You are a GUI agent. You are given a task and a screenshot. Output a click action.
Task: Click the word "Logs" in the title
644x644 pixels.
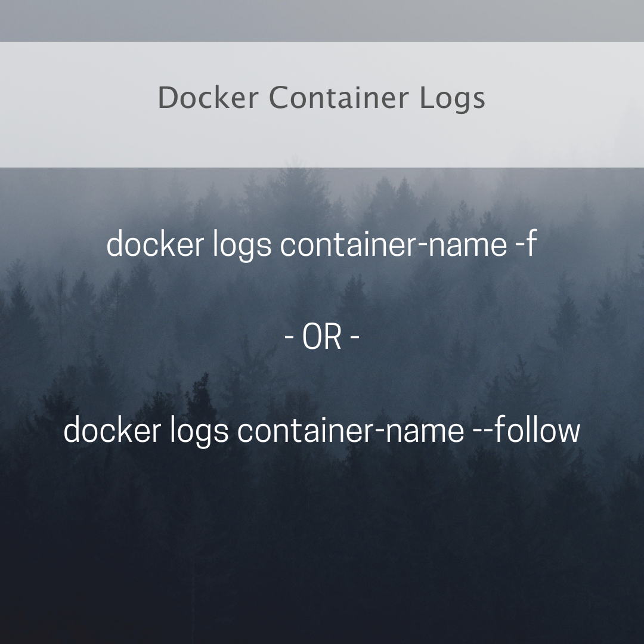452,98
